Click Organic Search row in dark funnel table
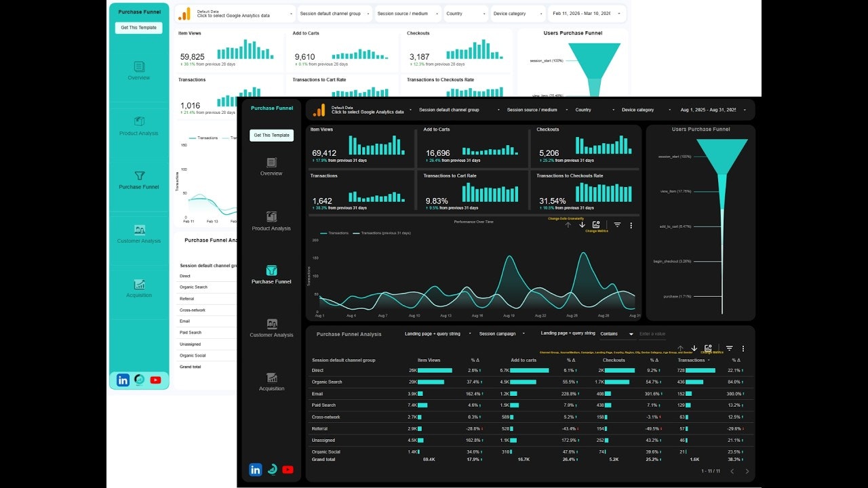 pyautogui.click(x=530, y=382)
